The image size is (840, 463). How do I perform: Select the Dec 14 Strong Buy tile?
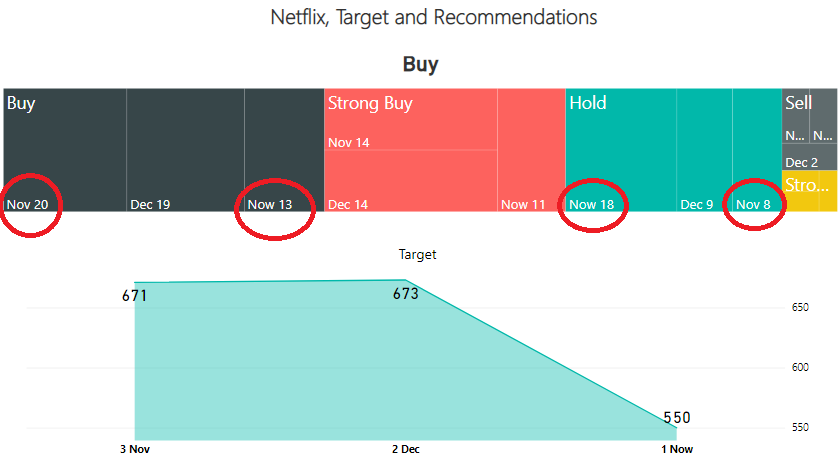point(411,181)
